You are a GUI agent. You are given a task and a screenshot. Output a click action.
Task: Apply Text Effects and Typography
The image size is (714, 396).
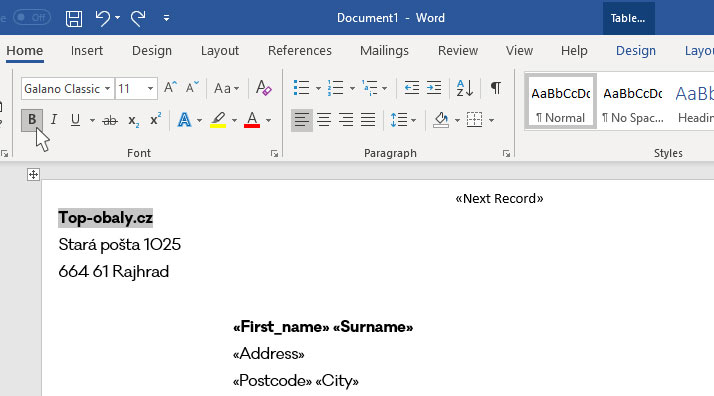184,120
